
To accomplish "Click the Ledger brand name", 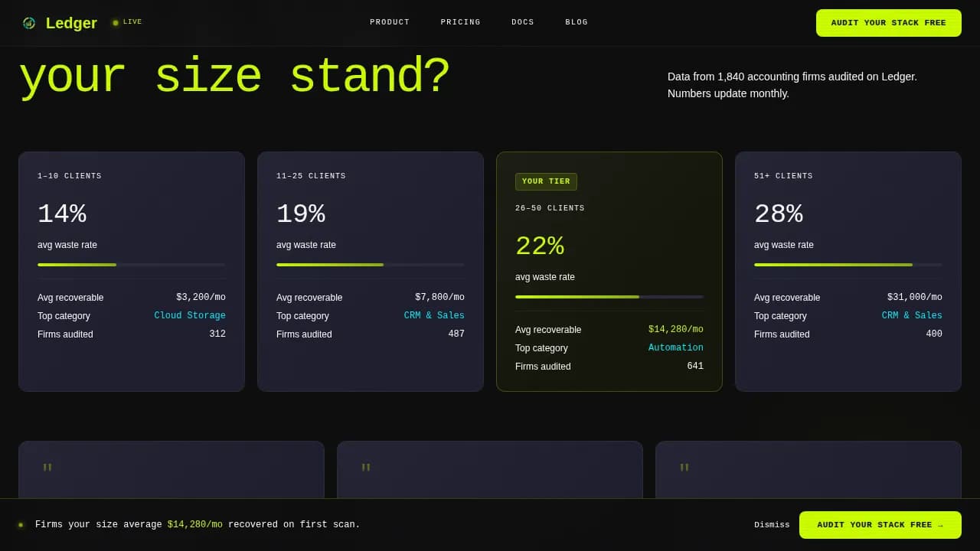I will [71, 23].
